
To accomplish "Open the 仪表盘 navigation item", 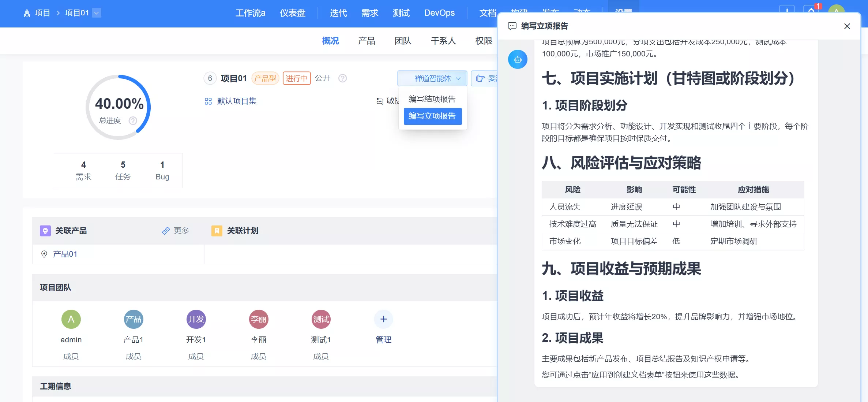I will [x=292, y=13].
